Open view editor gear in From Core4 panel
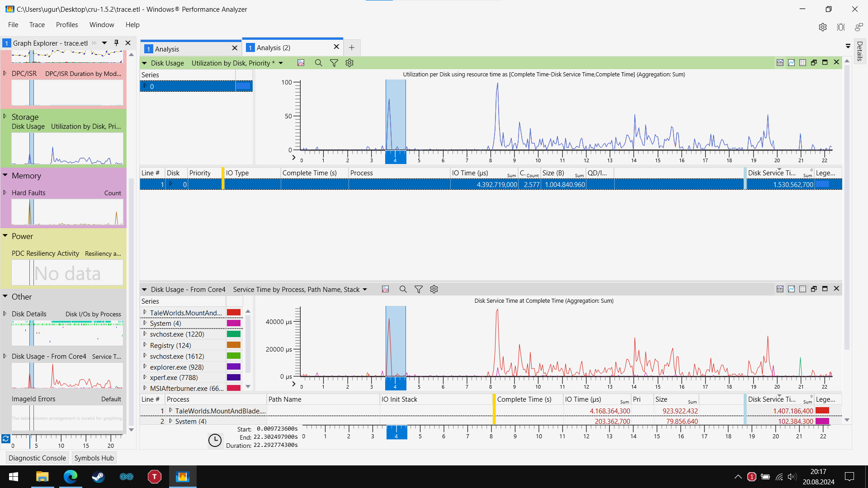The width and height of the screenshot is (868, 488). [x=434, y=289]
